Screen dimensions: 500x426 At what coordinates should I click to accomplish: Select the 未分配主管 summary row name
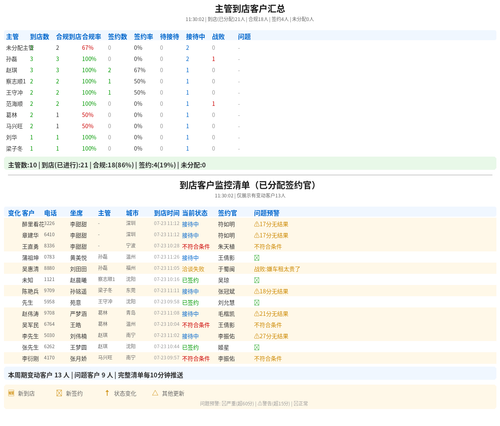coord(20,48)
